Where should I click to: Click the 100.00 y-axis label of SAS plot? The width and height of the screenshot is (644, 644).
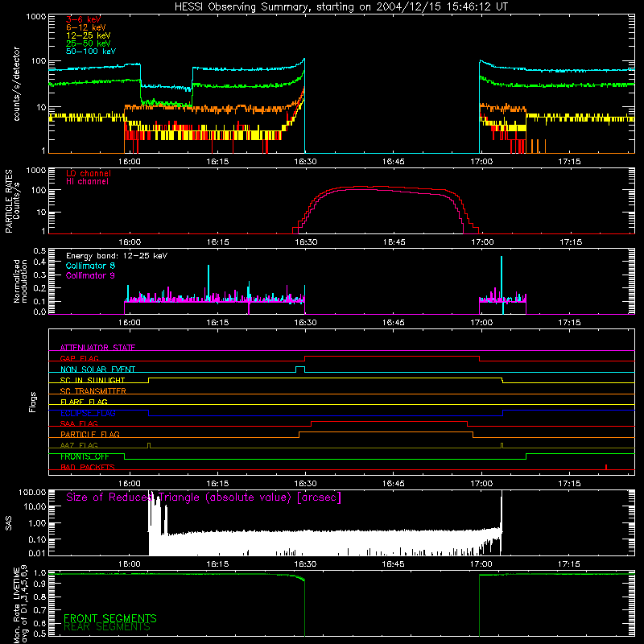(x=32, y=492)
